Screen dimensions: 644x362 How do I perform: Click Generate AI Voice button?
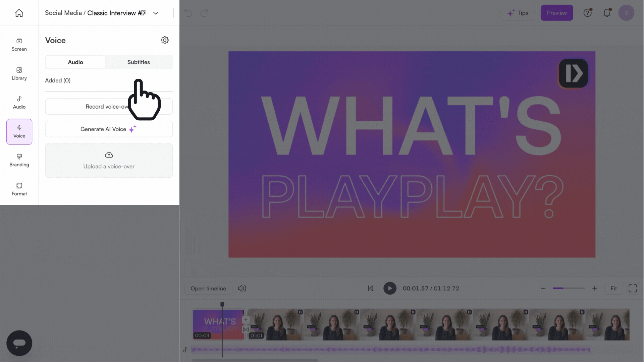[109, 129]
